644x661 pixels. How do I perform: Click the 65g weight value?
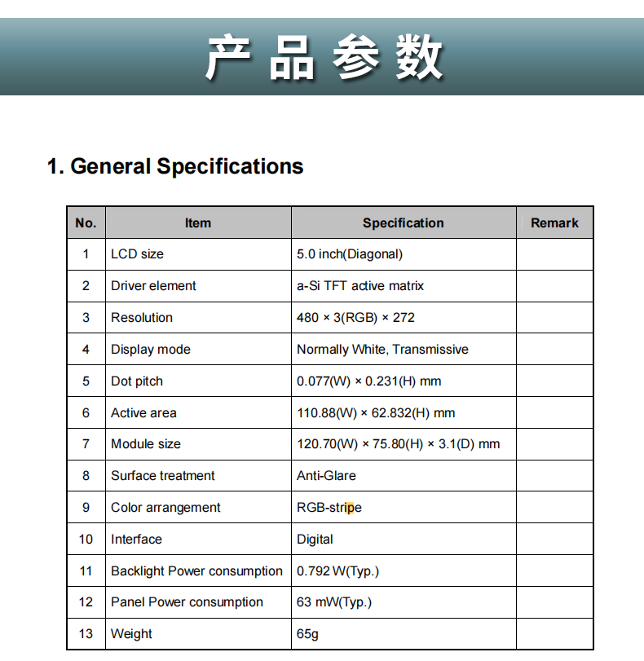click(307, 634)
